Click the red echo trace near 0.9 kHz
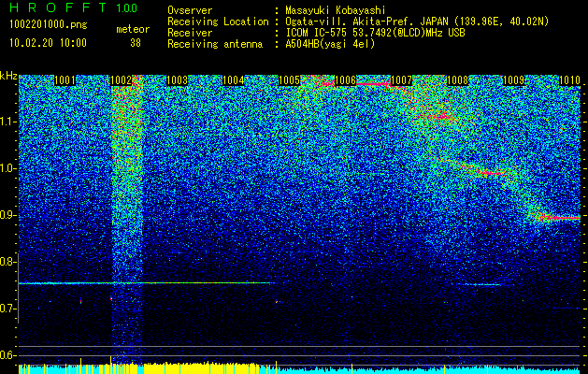Image resolution: width=588 pixels, height=374 pixels. (x=561, y=218)
